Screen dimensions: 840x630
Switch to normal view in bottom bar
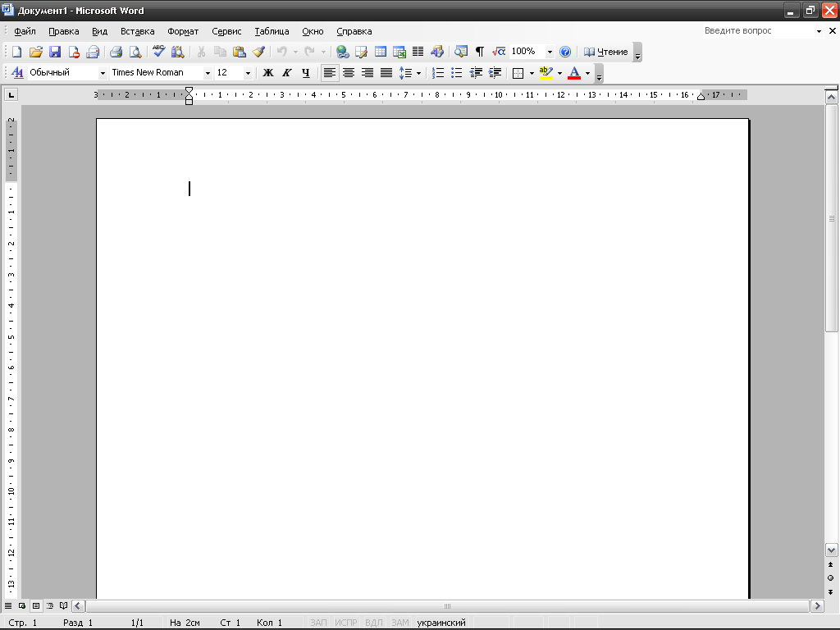point(8,606)
